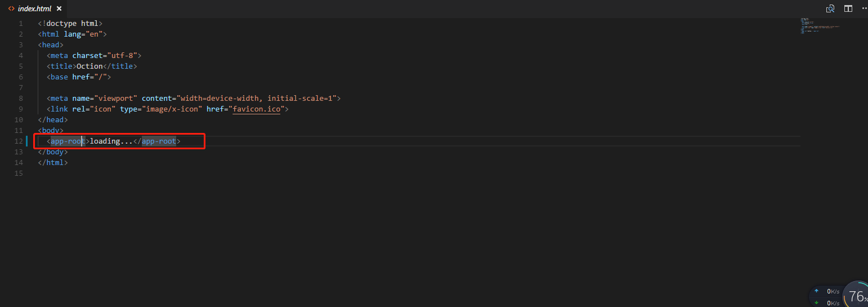Open the preview-to-side magnifier icon
This screenshot has width=868, height=307.
(830, 8)
